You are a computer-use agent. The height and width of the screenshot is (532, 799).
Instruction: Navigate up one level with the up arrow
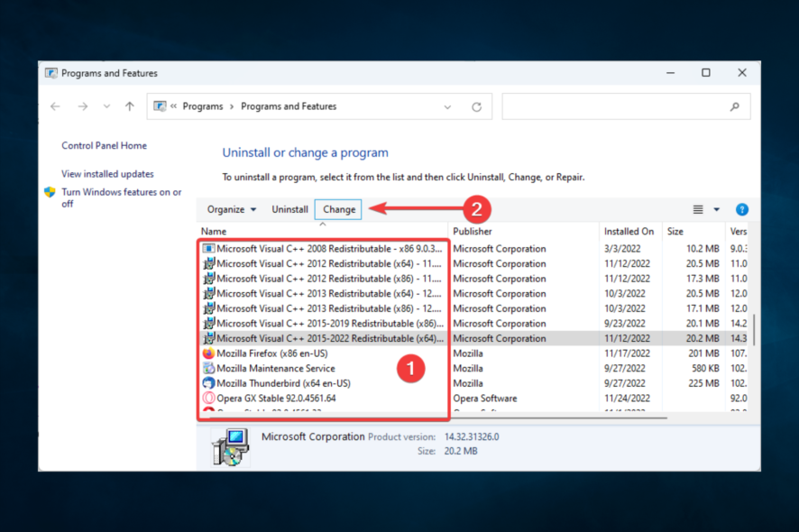click(130, 106)
